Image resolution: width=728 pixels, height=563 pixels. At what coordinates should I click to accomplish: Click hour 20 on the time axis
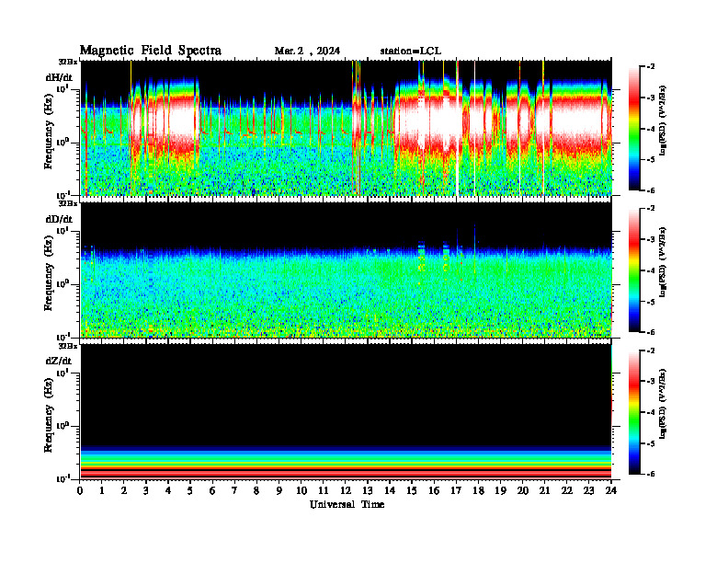click(522, 490)
